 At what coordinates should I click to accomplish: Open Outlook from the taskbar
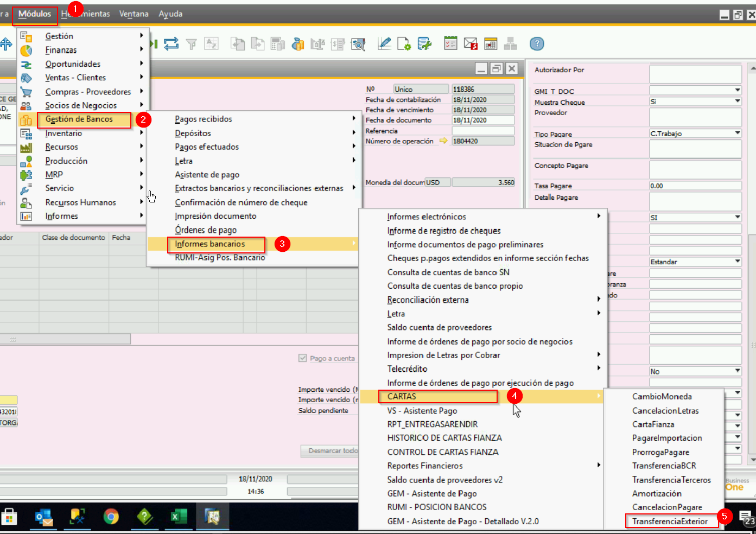tap(43, 517)
